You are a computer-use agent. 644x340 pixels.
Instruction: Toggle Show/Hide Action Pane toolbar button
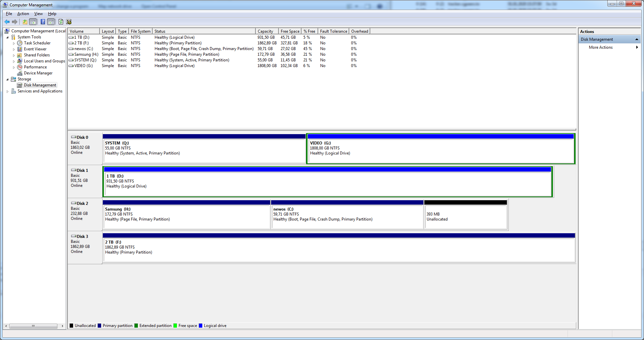[x=51, y=22]
